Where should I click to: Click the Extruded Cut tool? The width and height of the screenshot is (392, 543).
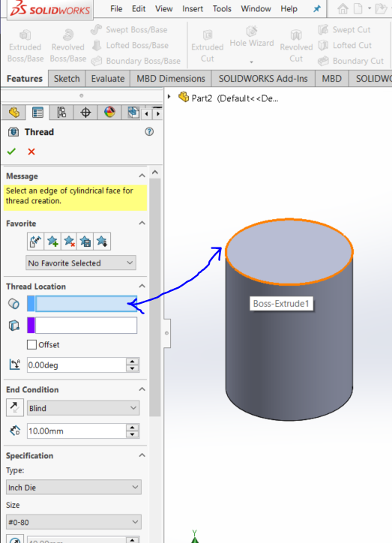point(208,46)
